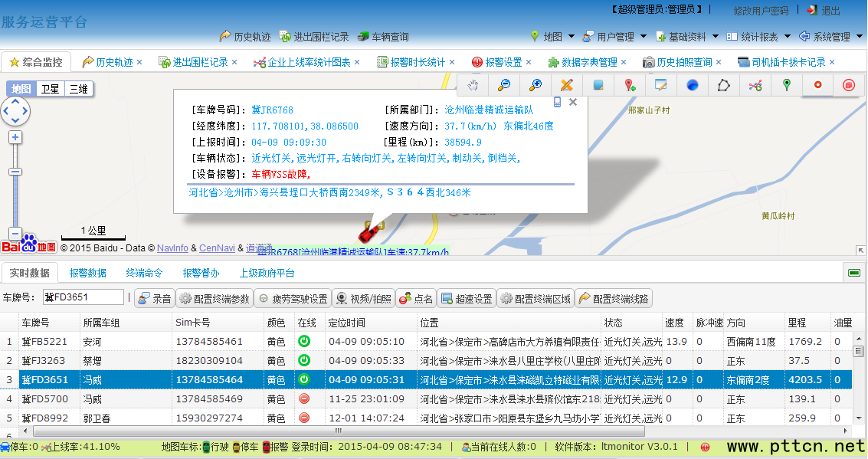Switch map to 三维 3D view
Screen dimensions: 868x459
tap(78, 89)
